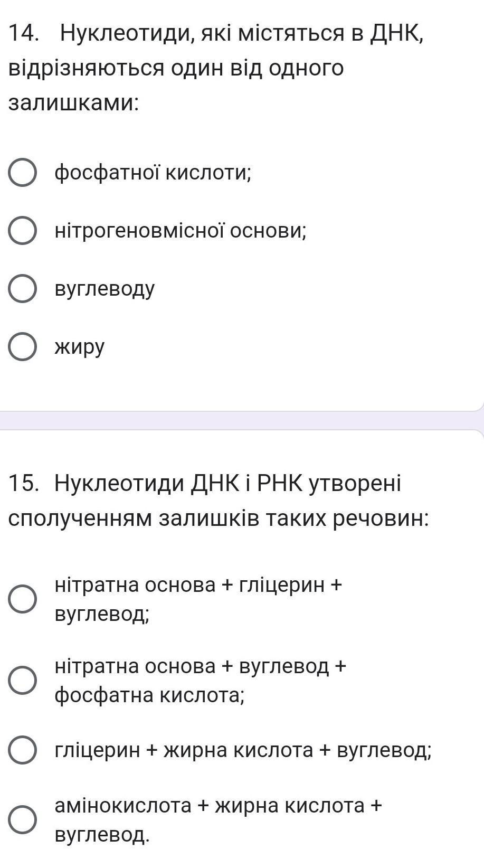Choose the «жиру» radio circle
The height and width of the screenshot is (868, 484).
[x=22, y=347]
